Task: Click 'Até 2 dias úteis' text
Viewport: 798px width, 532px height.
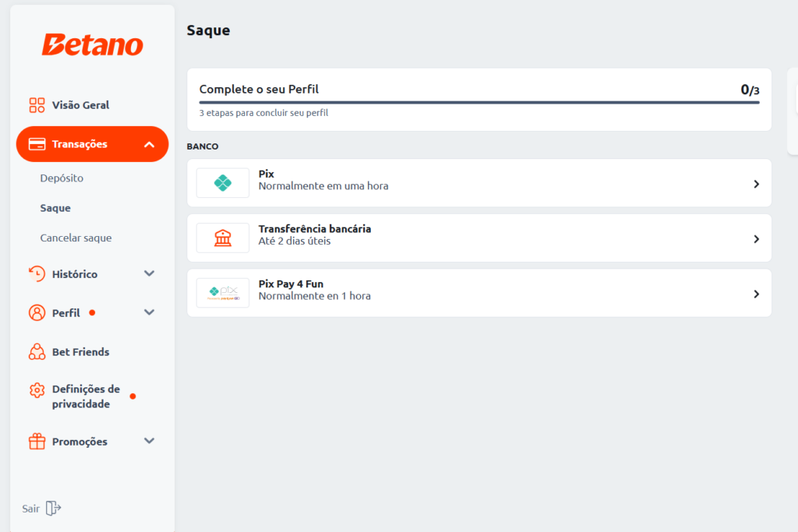Action: pos(294,241)
